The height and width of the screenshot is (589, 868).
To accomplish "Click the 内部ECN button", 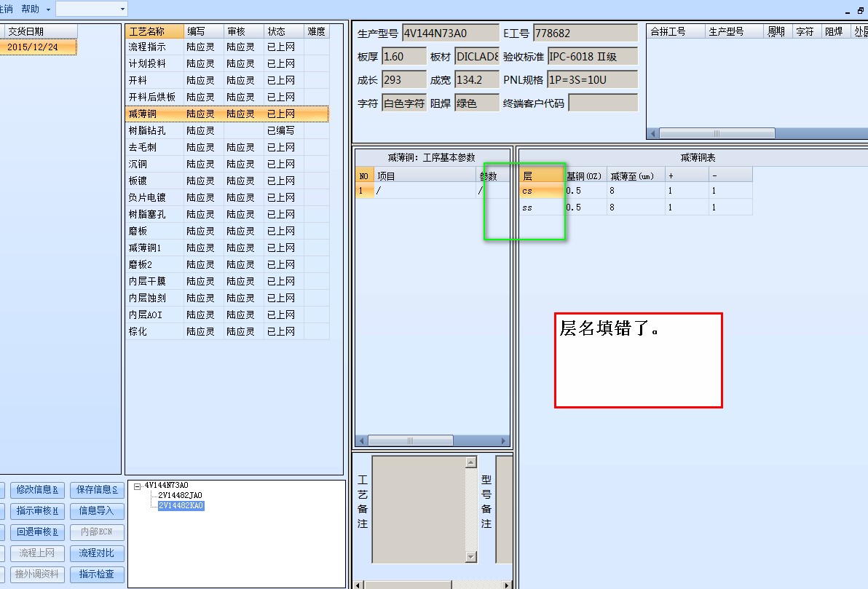I will (x=97, y=532).
